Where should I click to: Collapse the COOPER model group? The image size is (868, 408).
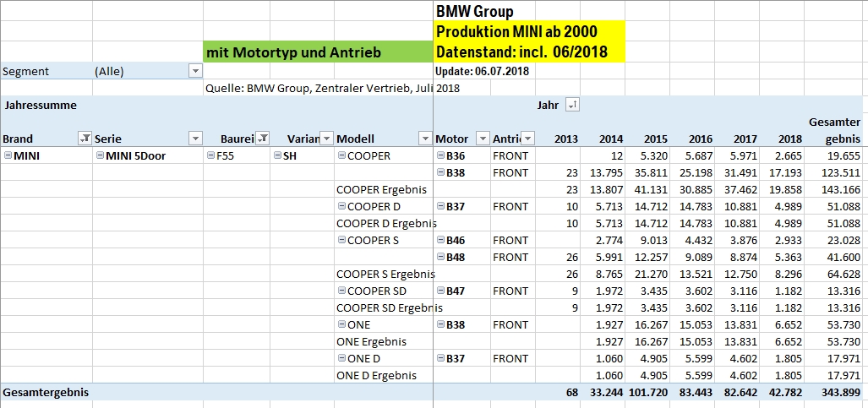(341, 155)
